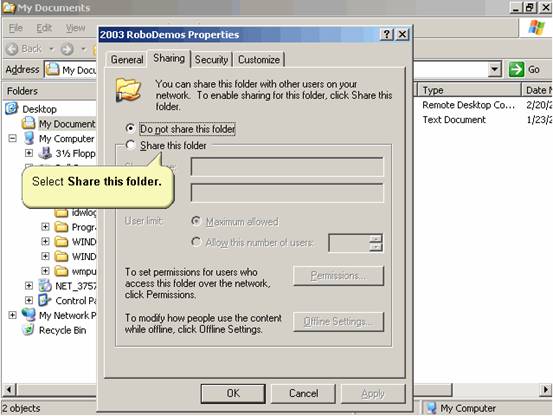This screenshot has width=553, height=416.
Task: Select the Desktop icon in Folders tree
Action: pos(12,108)
